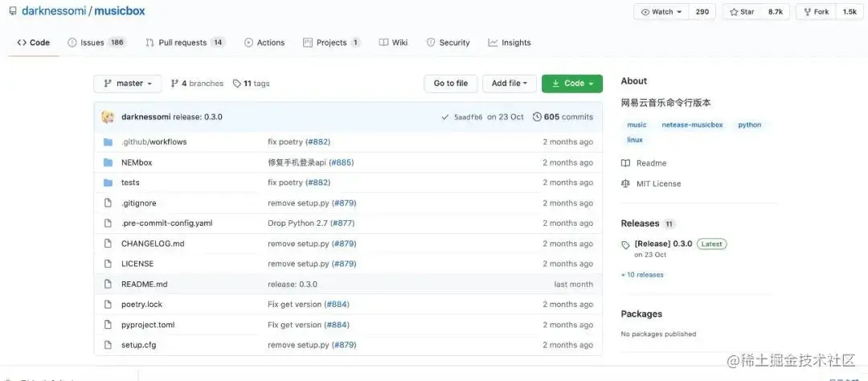Switch to the Insights tab
The width and height of the screenshot is (868, 381).
pos(510,43)
